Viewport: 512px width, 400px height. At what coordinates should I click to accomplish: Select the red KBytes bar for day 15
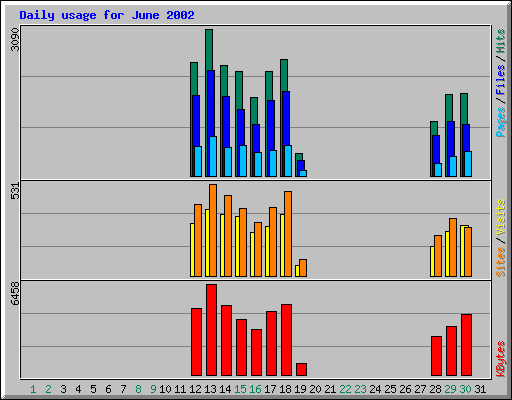pyautogui.click(x=241, y=347)
